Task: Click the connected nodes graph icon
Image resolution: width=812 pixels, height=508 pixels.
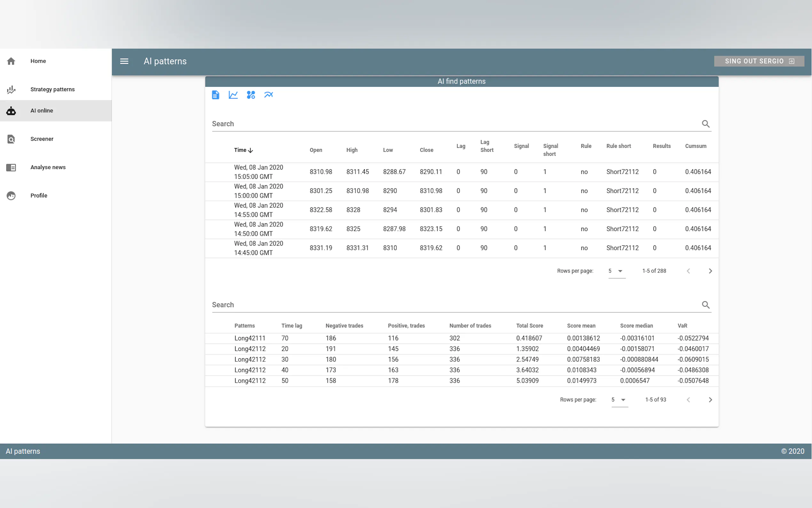Action: 251,95
